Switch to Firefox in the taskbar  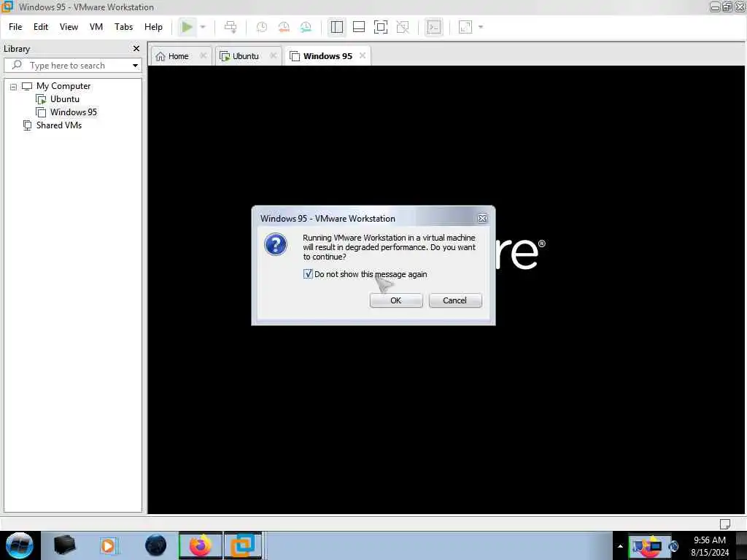click(200, 545)
